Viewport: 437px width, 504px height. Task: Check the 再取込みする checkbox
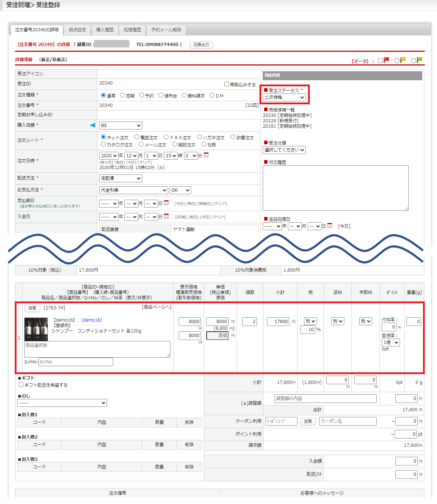click(x=226, y=84)
